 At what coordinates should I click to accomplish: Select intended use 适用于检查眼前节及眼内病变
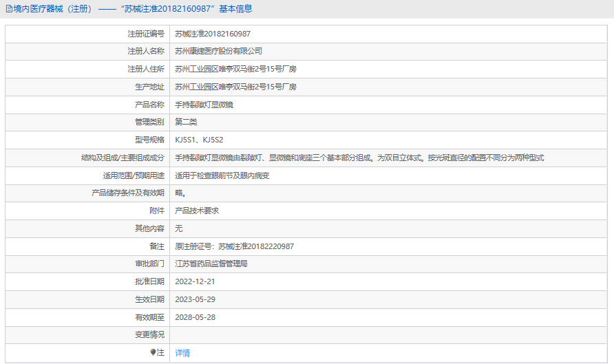pyautogui.click(x=222, y=175)
